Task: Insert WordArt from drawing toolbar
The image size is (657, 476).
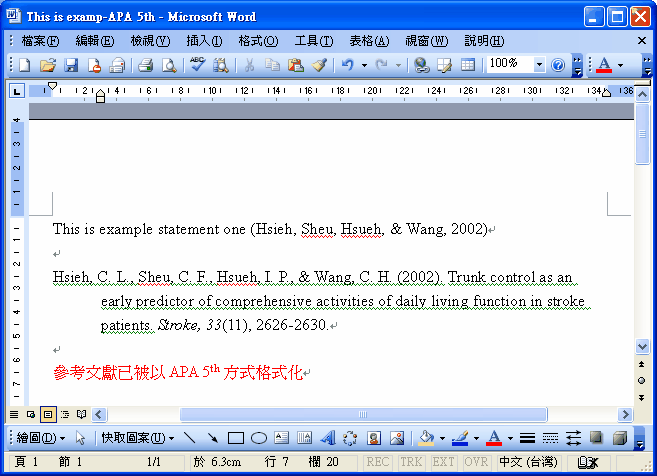Action: [x=327, y=438]
